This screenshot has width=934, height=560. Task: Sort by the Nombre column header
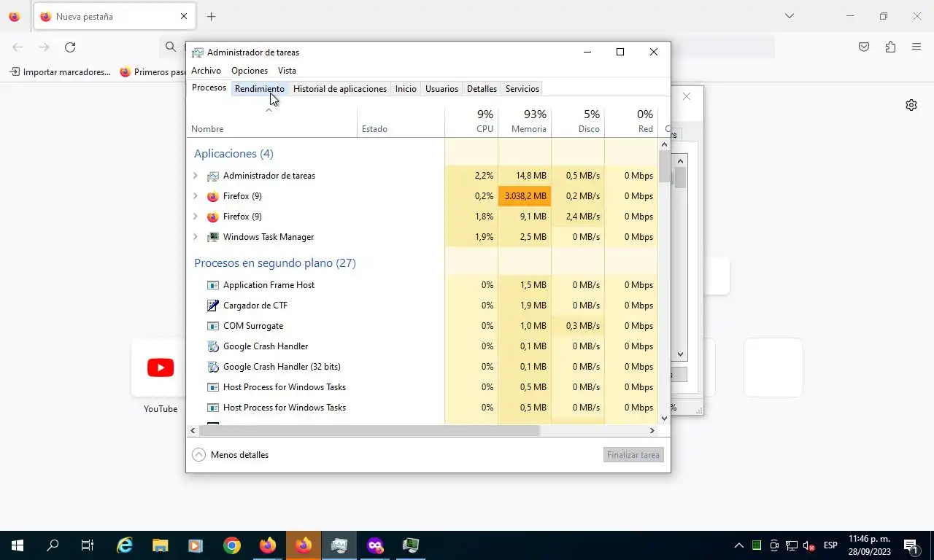pos(271,122)
